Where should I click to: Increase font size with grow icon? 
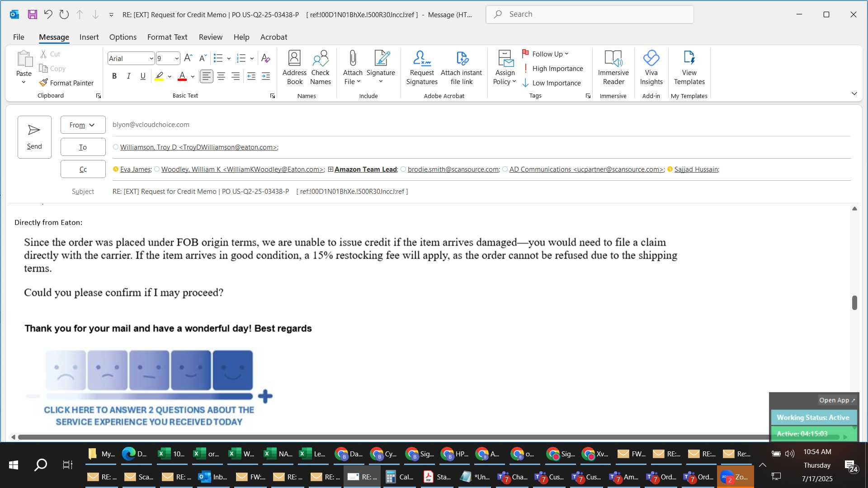(x=189, y=58)
